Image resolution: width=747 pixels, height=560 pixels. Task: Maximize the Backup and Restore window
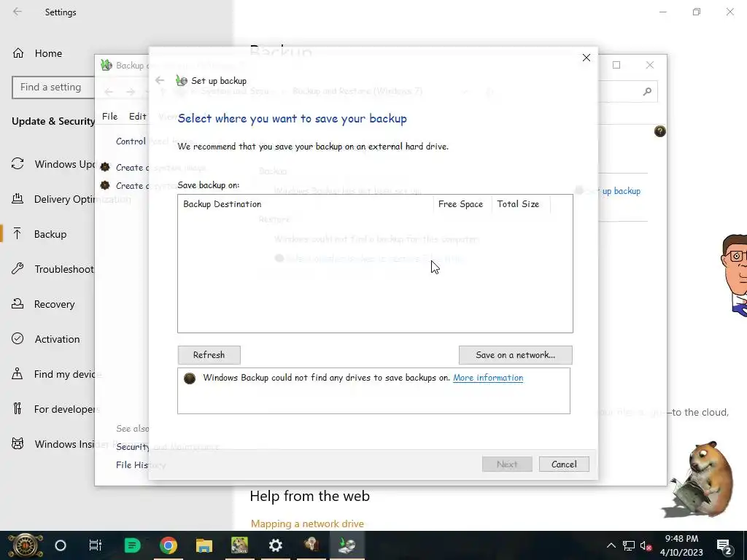(616, 65)
